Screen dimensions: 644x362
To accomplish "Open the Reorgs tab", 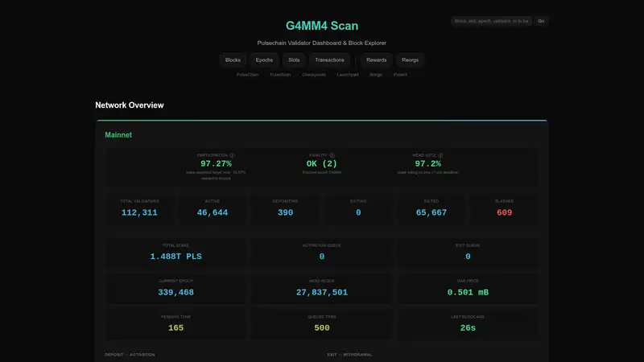I will (x=410, y=60).
